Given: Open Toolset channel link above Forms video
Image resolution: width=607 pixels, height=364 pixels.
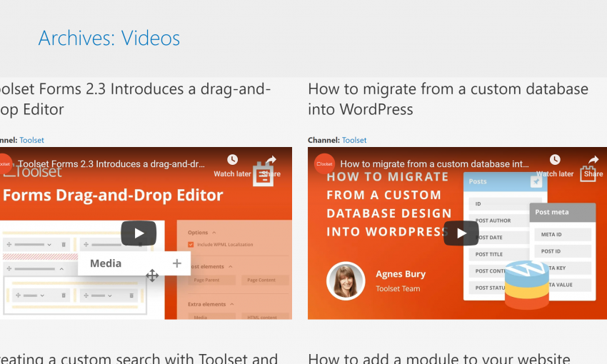Looking at the screenshot, I should pyautogui.click(x=31, y=140).
